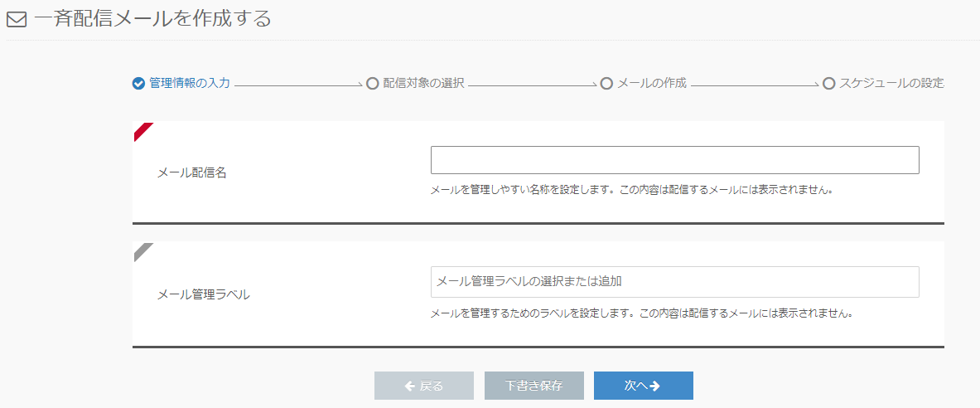Click the envelope icon beside the page title
The image size is (980, 408).
click(x=17, y=21)
